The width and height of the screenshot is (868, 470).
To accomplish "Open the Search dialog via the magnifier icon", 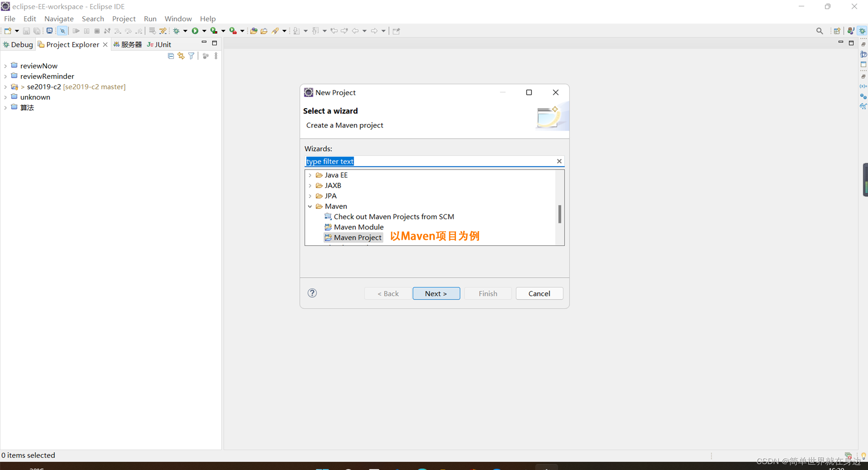I will [820, 30].
